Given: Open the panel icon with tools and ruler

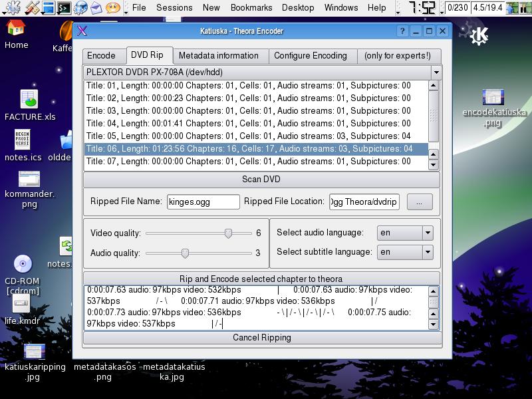Looking at the screenshot, I should click(31, 8).
